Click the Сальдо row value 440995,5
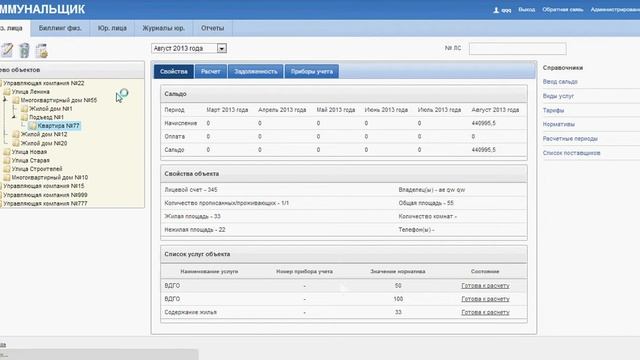 coord(484,150)
